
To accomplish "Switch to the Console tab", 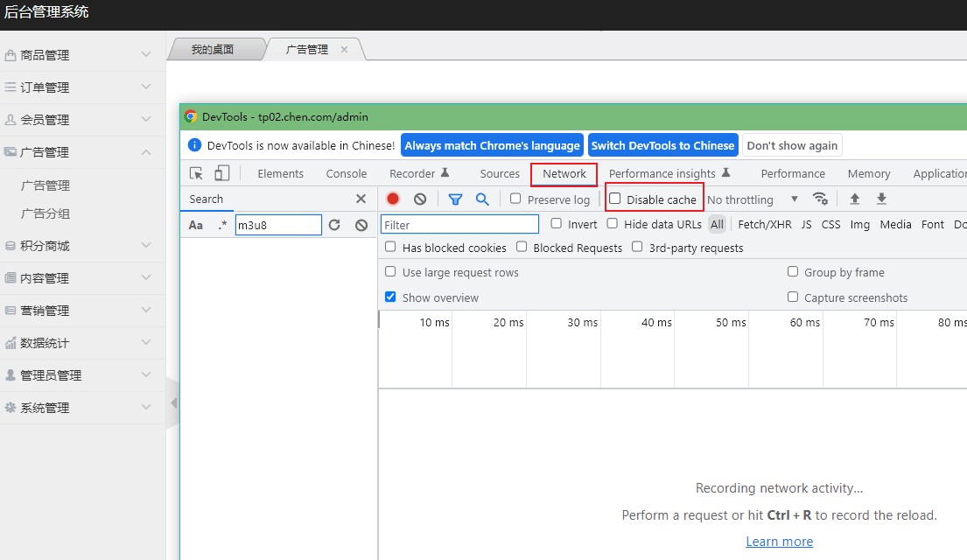I will (346, 173).
